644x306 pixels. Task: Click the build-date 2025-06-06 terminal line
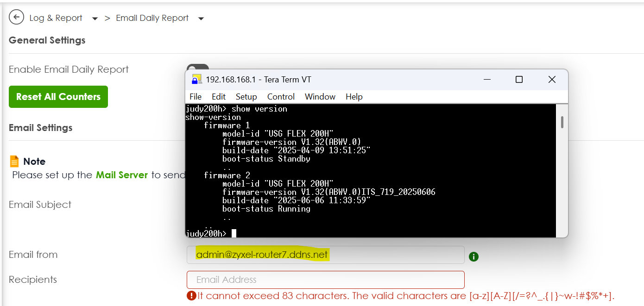pyautogui.click(x=297, y=200)
